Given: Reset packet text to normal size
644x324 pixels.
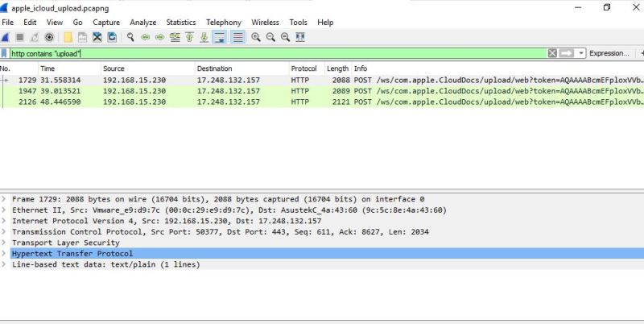Looking at the screenshot, I should (x=286, y=37).
